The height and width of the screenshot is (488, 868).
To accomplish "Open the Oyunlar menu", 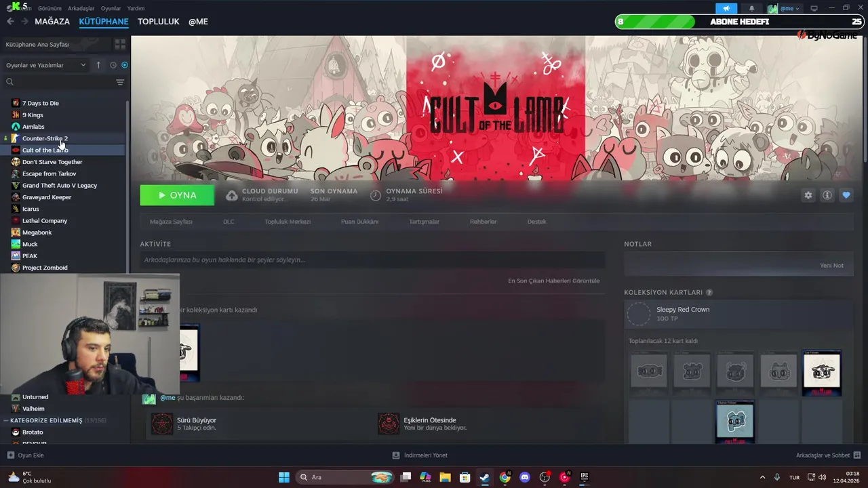I will pyautogui.click(x=111, y=8).
